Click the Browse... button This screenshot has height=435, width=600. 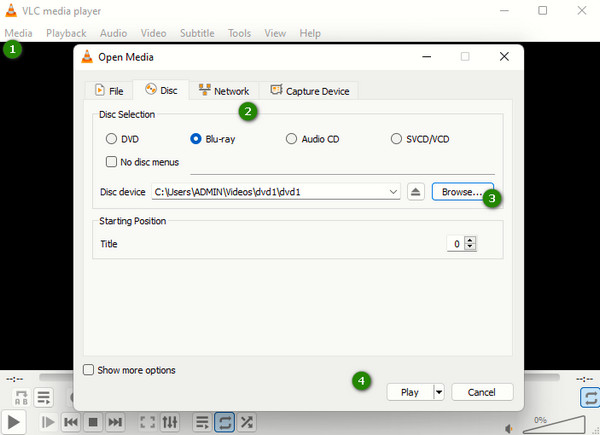462,192
